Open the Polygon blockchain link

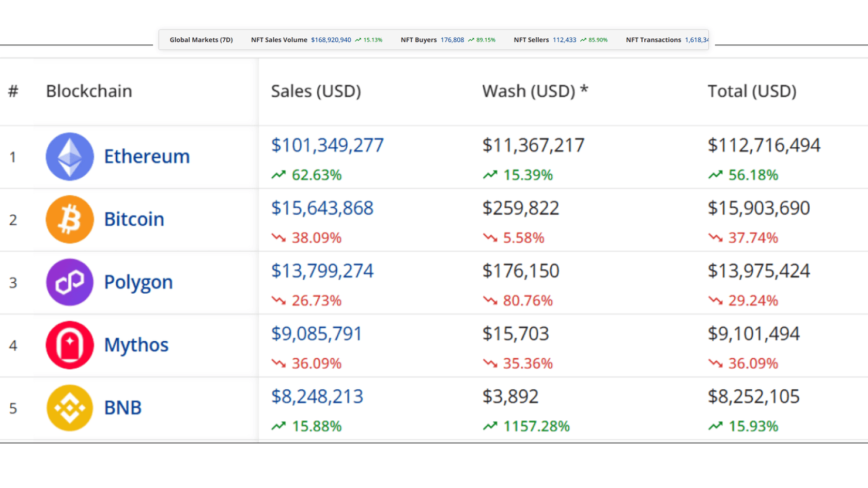pyautogui.click(x=138, y=282)
